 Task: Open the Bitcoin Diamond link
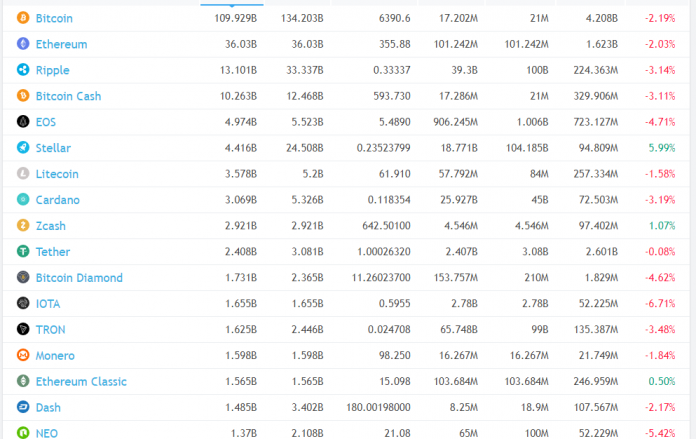click(x=79, y=278)
